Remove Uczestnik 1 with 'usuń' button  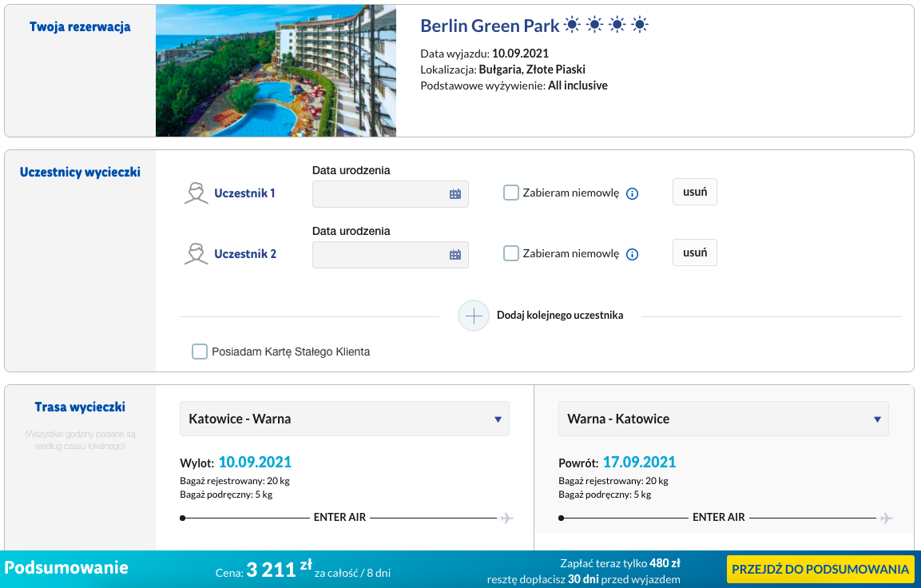(694, 192)
